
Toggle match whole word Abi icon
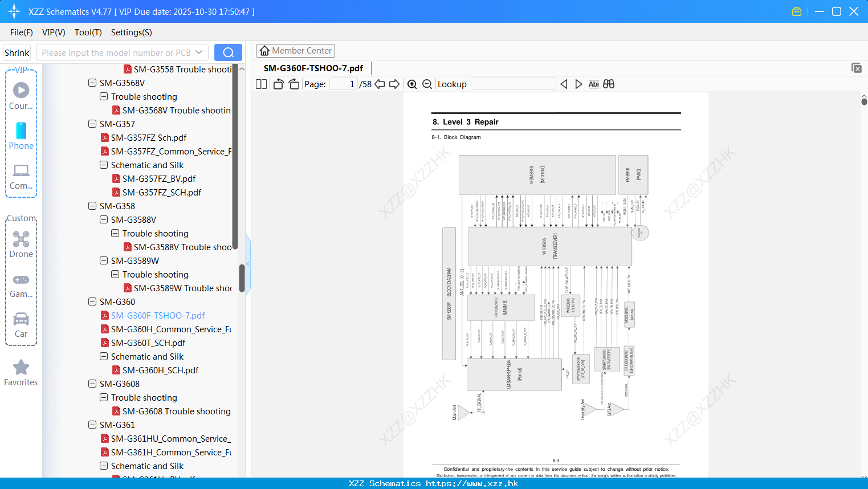click(x=593, y=84)
